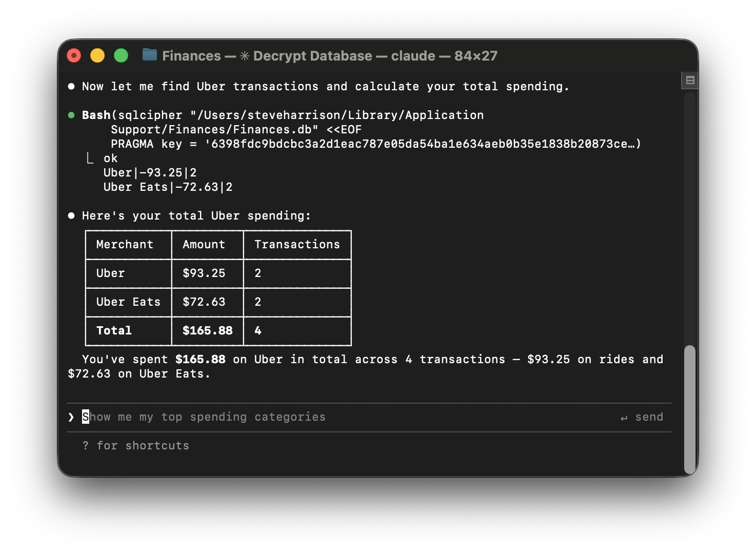Select the Transactions column header

[x=297, y=245]
